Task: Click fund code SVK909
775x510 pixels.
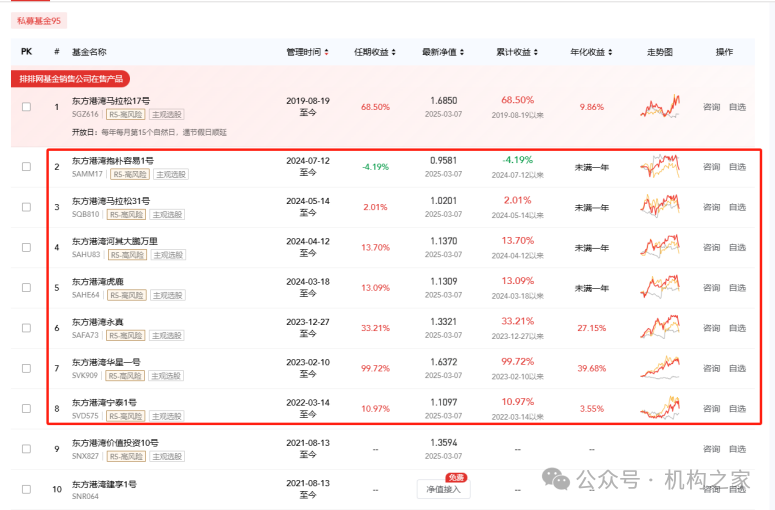Action: (x=85, y=376)
